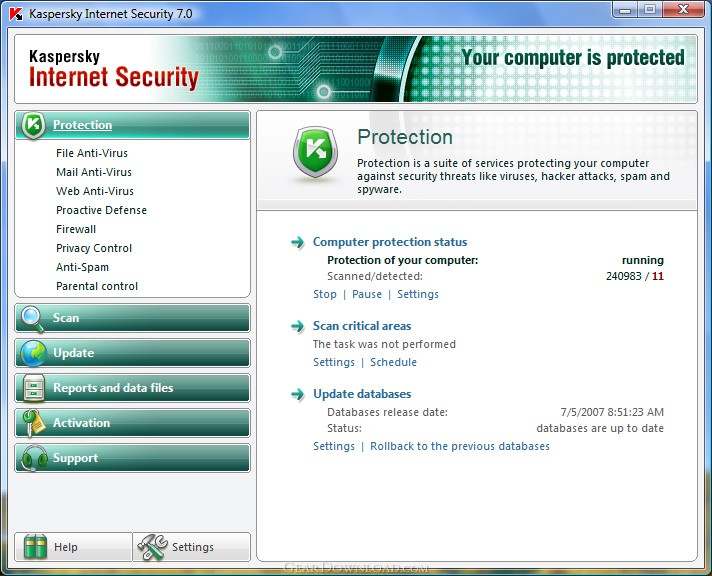Image resolution: width=712 pixels, height=576 pixels.
Task: Open Settings link under Update databases
Action: (334, 447)
